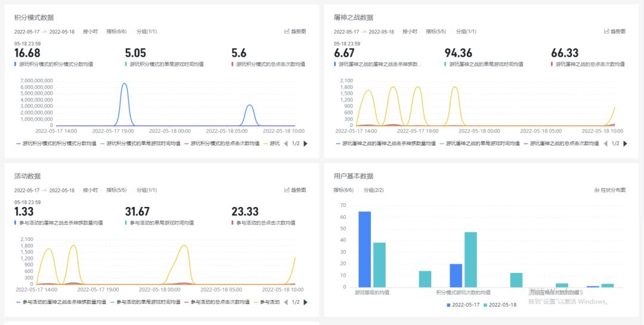Click 7,000,000,000 y-axis label
This screenshot has width=644, height=325.
[x=36, y=81]
